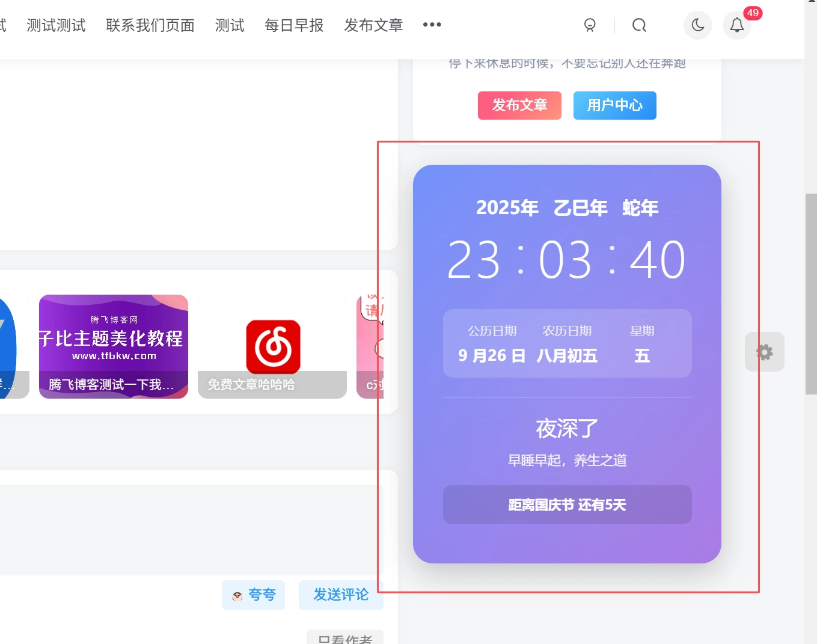Toggle night mode off using the crescent button
This screenshot has height=644, width=817.
pyautogui.click(x=697, y=25)
